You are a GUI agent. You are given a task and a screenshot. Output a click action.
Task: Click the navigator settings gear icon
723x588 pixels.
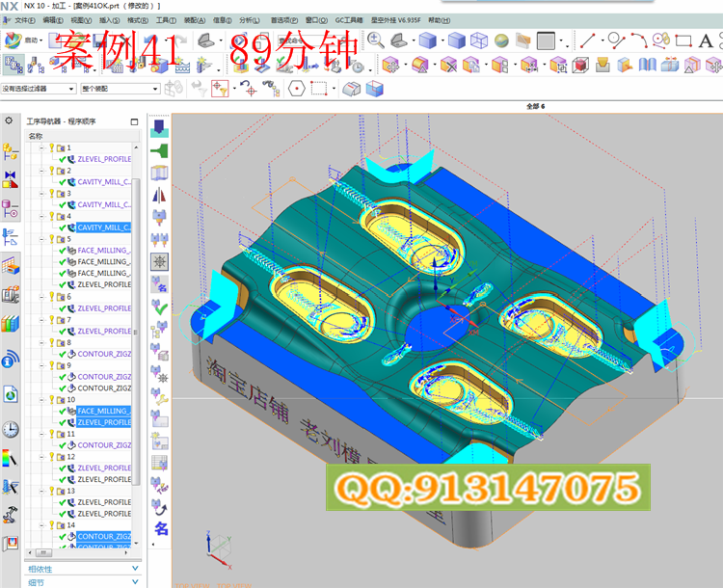coord(9,120)
